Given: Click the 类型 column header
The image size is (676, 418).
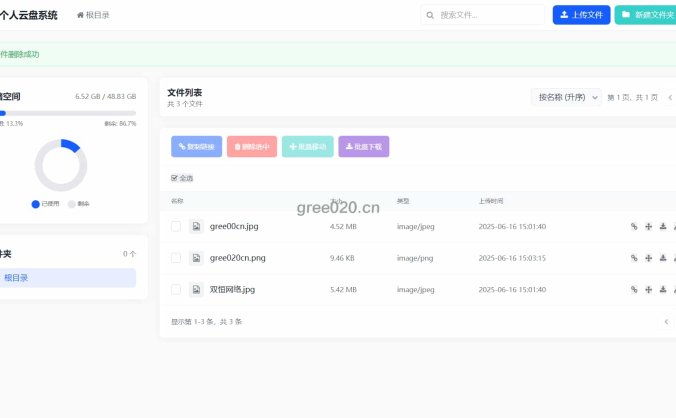Looking at the screenshot, I should [x=403, y=201].
